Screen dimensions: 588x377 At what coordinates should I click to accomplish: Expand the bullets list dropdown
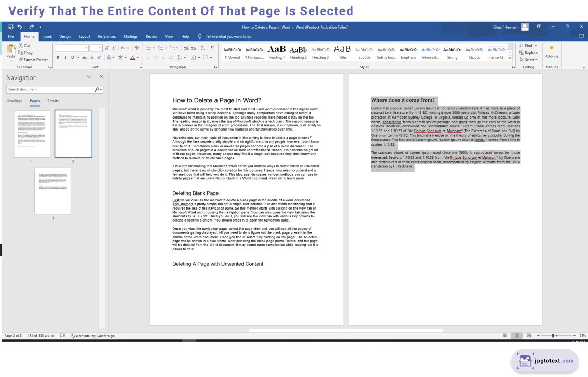click(154, 48)
